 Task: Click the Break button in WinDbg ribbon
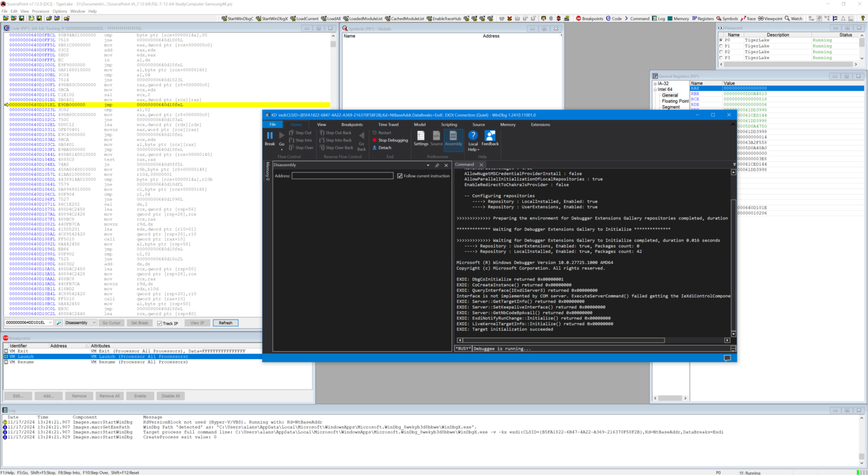click(270, 138)
